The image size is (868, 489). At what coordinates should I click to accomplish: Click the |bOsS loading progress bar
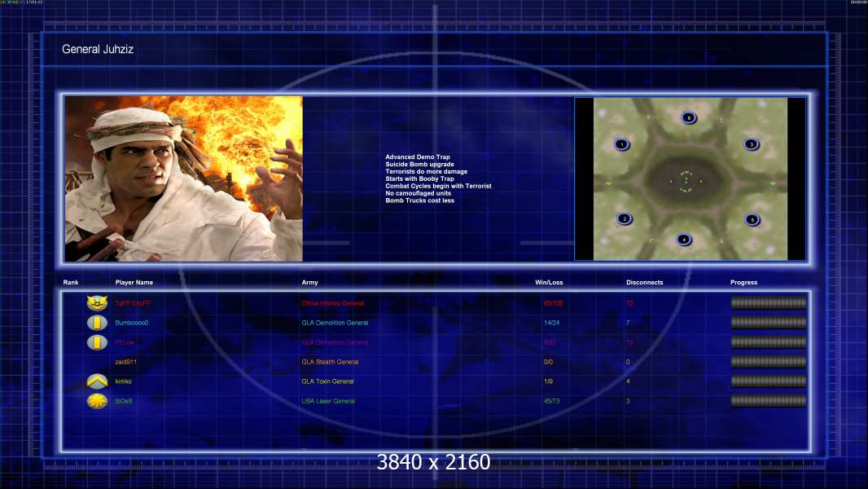coord(769,401)
